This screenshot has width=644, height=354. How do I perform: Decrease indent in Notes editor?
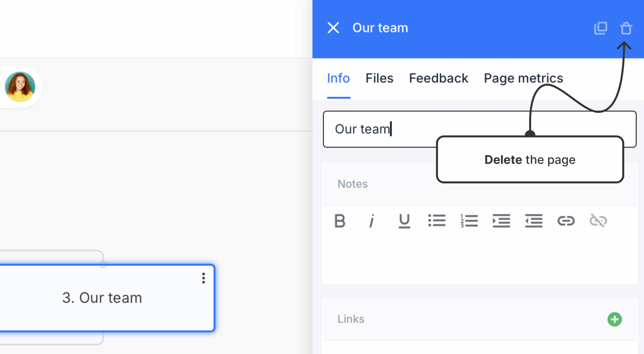tap(534, 221)
